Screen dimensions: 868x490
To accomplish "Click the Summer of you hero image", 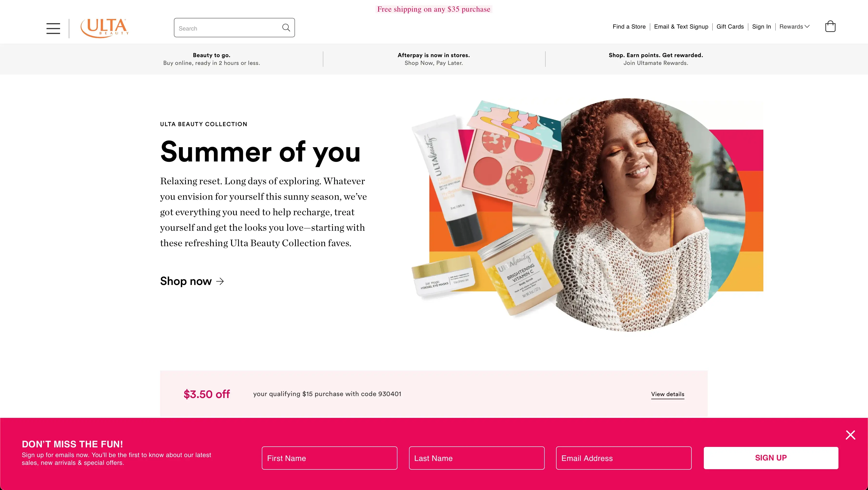I will tap(587, 215).
